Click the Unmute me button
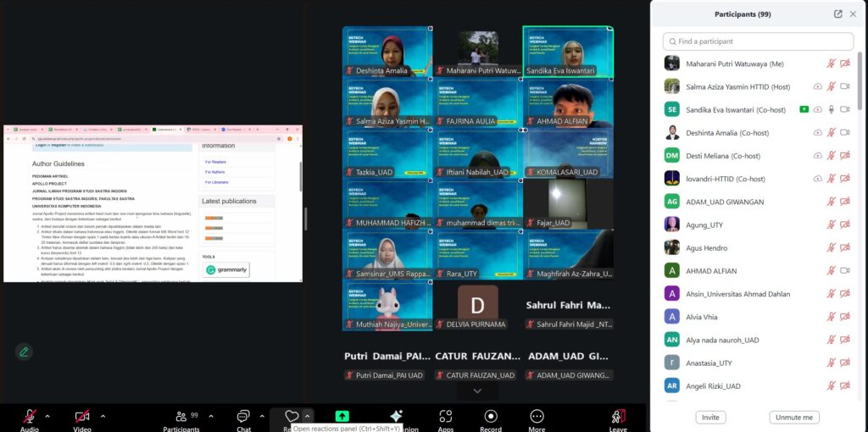This screenshot has width=868, height=432. coord(794,417)
